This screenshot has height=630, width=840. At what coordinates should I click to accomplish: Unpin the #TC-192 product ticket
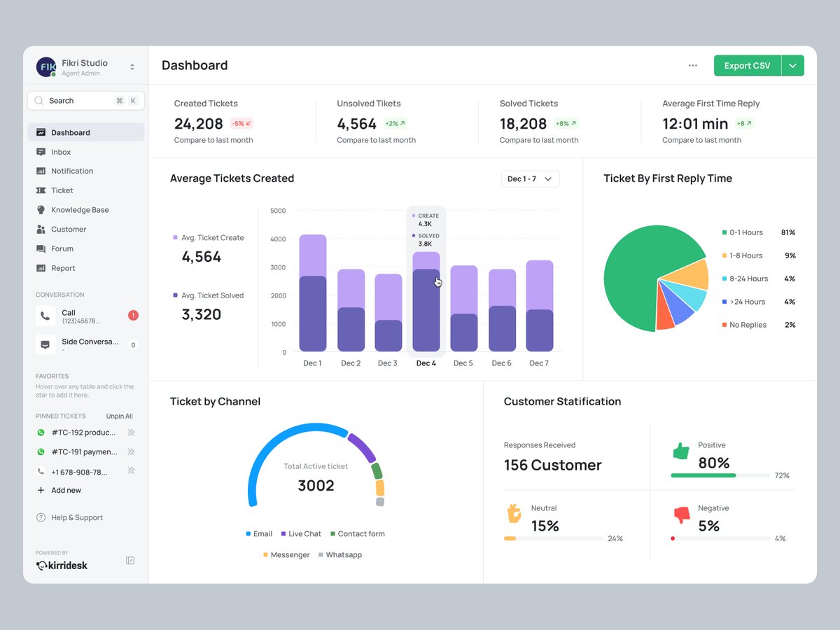tap(130, 432)
